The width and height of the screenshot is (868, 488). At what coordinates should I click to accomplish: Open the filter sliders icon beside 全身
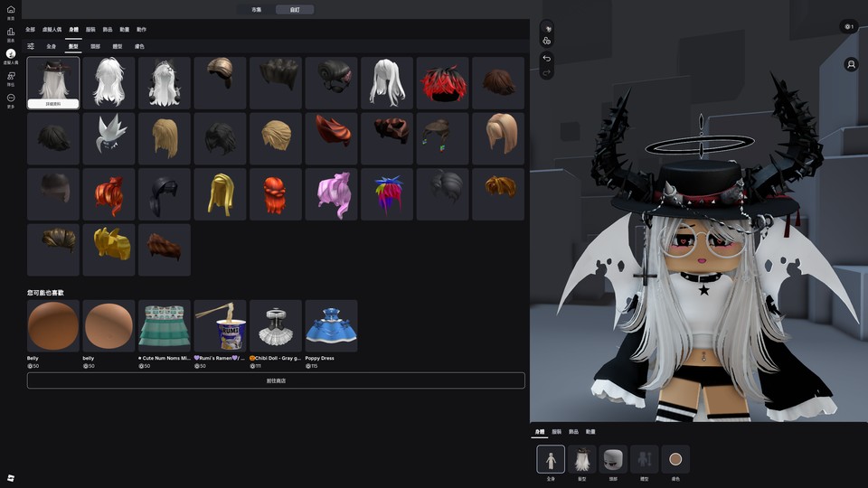click(x=31, y=46)
